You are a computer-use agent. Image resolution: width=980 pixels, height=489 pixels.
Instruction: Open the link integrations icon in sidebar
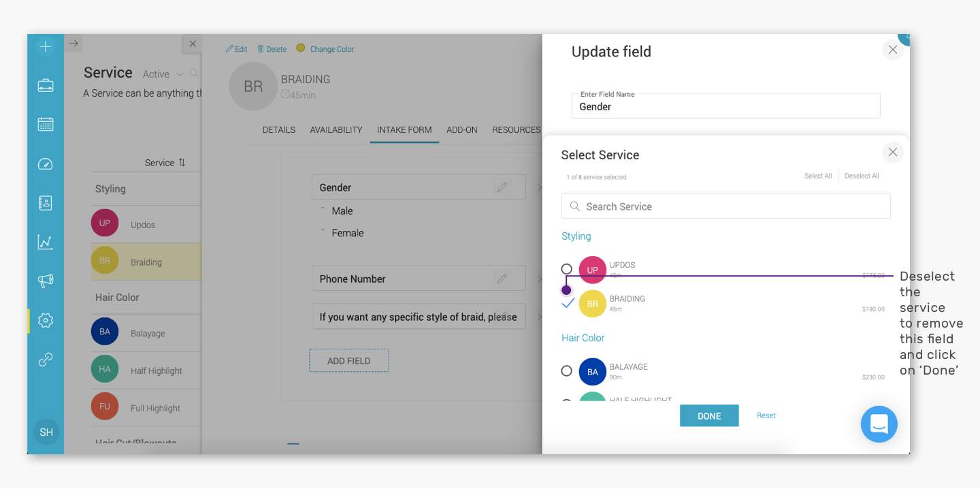coord(46,360)
